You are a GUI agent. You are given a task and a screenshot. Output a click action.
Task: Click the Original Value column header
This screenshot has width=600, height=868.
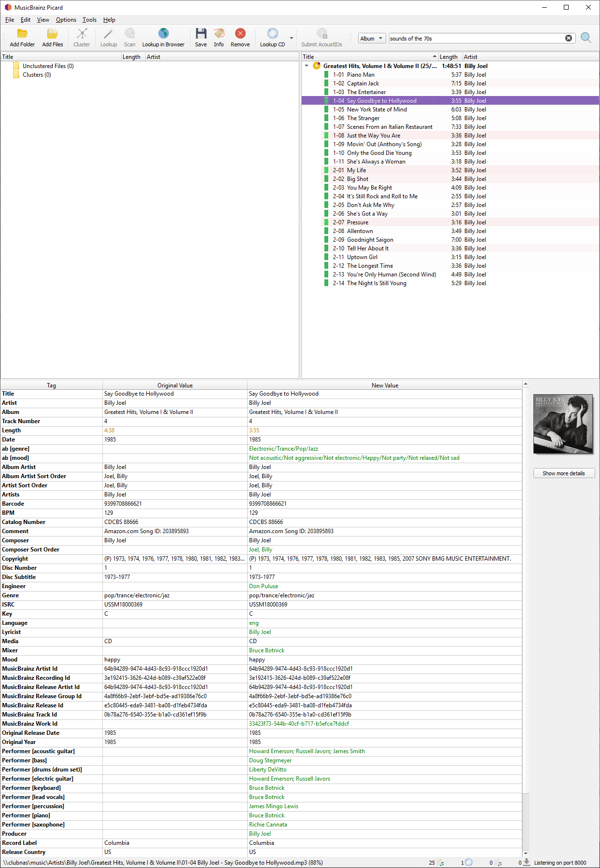tap(175, 385)
